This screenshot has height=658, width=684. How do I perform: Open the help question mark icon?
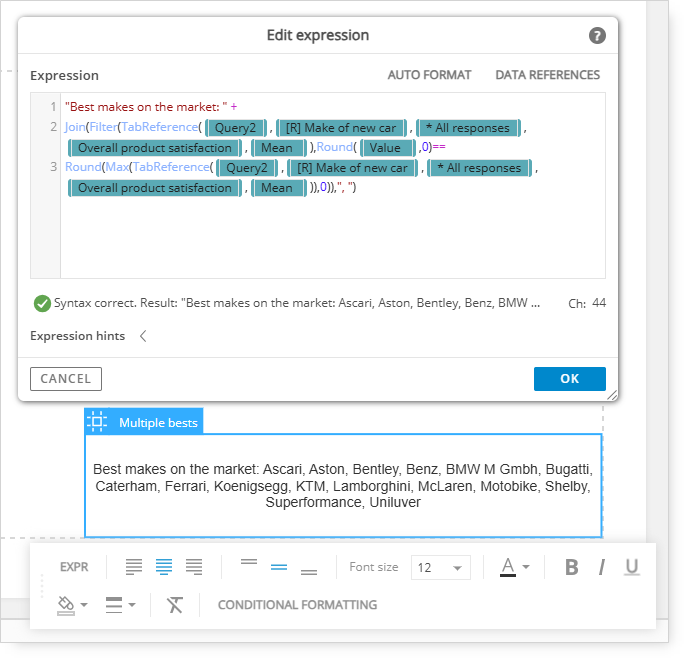pos(597,35)
